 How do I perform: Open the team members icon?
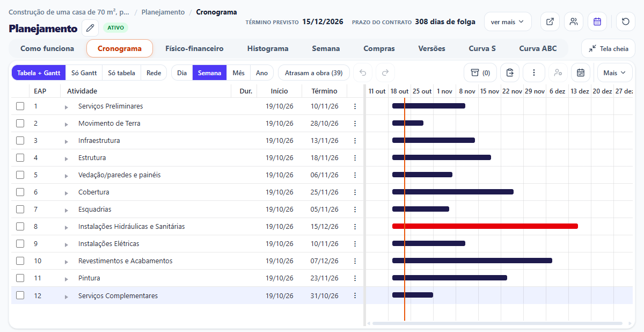pos(574,21)
